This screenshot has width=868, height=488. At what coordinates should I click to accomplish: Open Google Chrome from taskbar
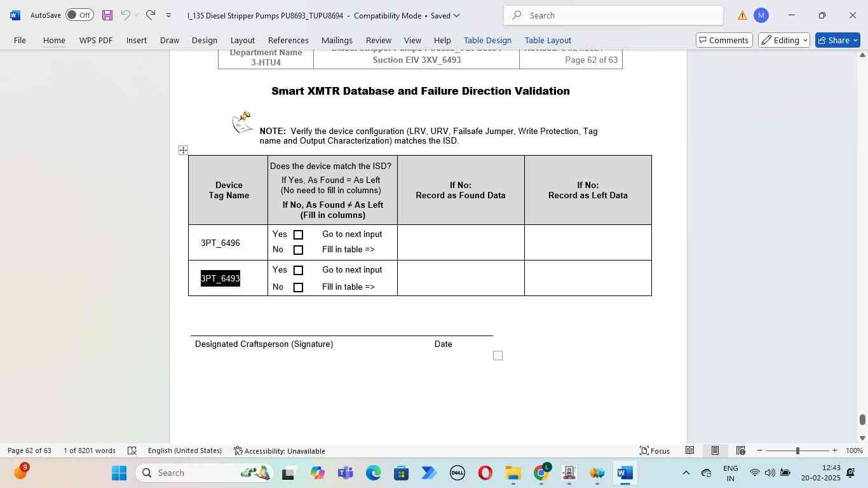(x=541, y=473)
